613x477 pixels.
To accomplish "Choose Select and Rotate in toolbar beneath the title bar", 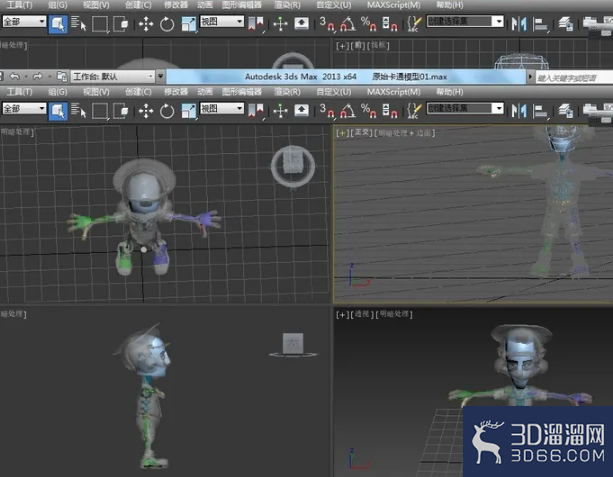I will click(x=167, y=111).
